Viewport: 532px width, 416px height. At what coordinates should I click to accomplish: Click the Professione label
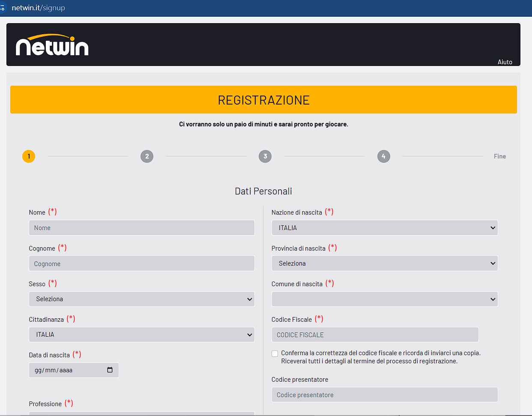pyautogui.click(x=45, y=404)
